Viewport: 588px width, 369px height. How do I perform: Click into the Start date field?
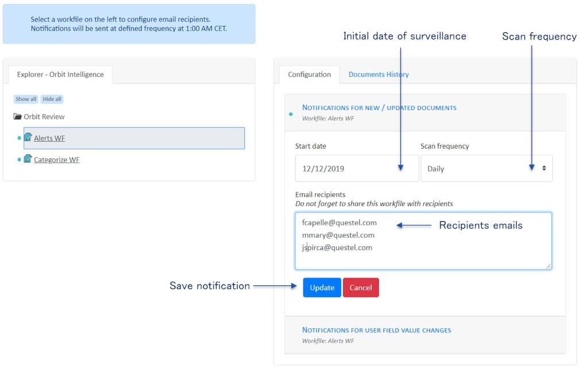point(357,169)
